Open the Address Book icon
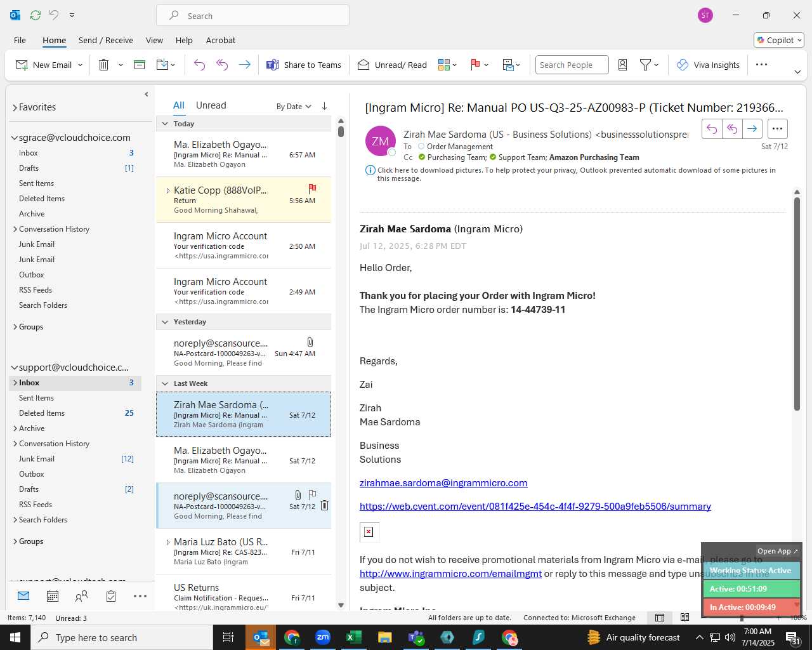This screenshot has width=812, height=650. [x=623, y=65]
